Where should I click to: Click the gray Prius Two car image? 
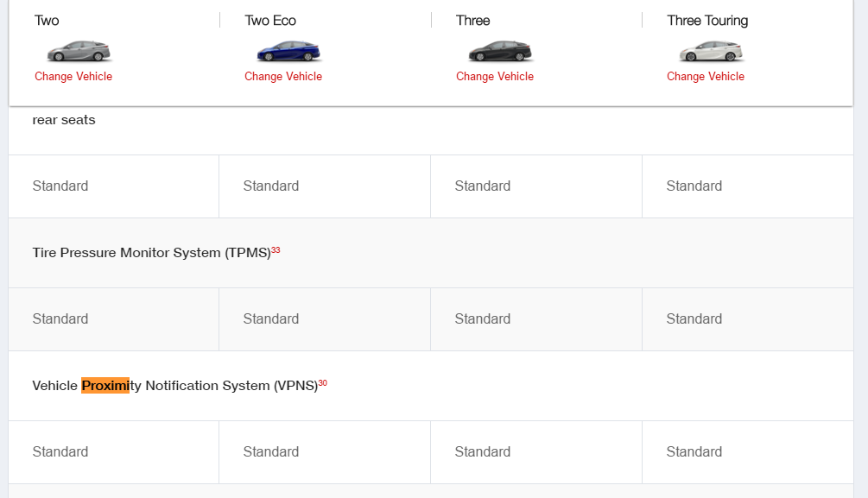[79, 51]
